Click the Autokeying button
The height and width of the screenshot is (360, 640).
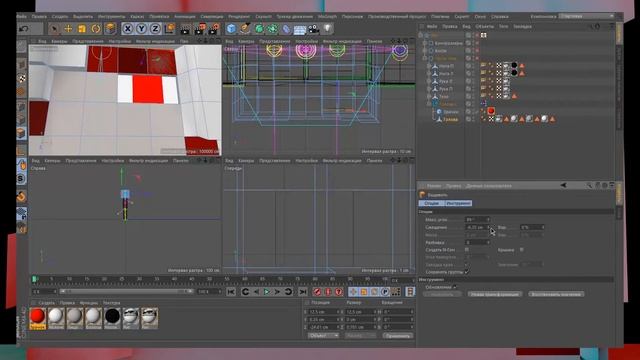328,291
